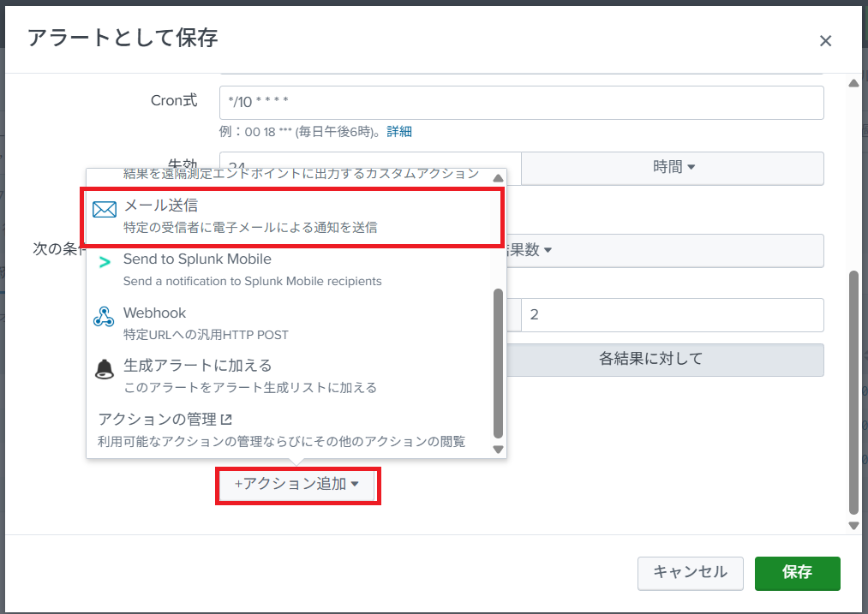Click the field containing value 2

point(673,315)
